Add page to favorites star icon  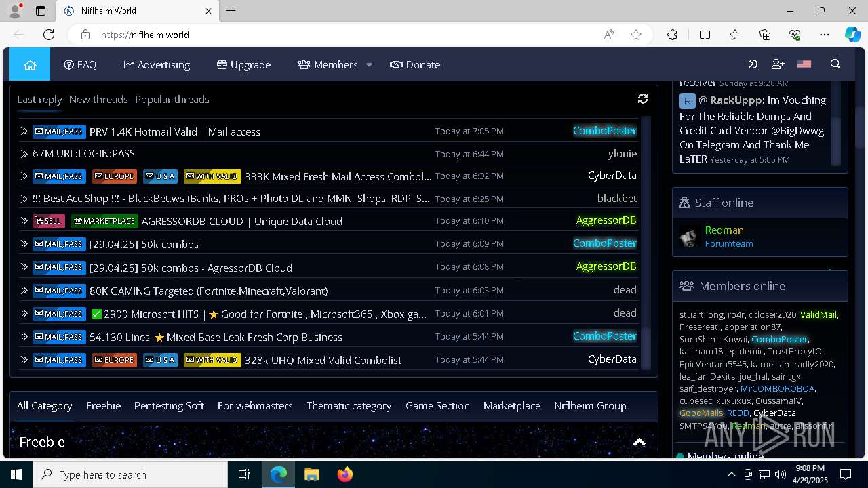point(635,35)
